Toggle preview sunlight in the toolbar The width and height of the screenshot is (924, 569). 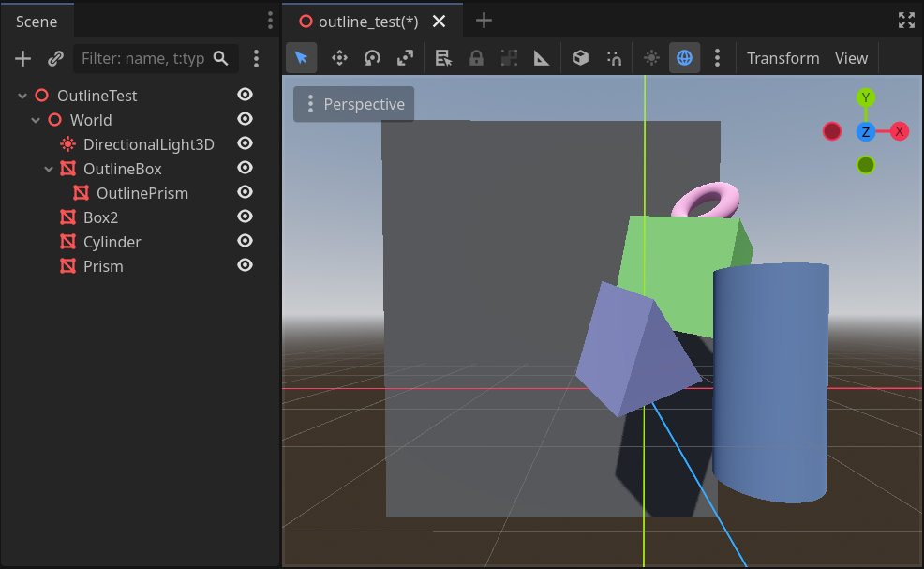pyautogui.click(x=651, y=58)
